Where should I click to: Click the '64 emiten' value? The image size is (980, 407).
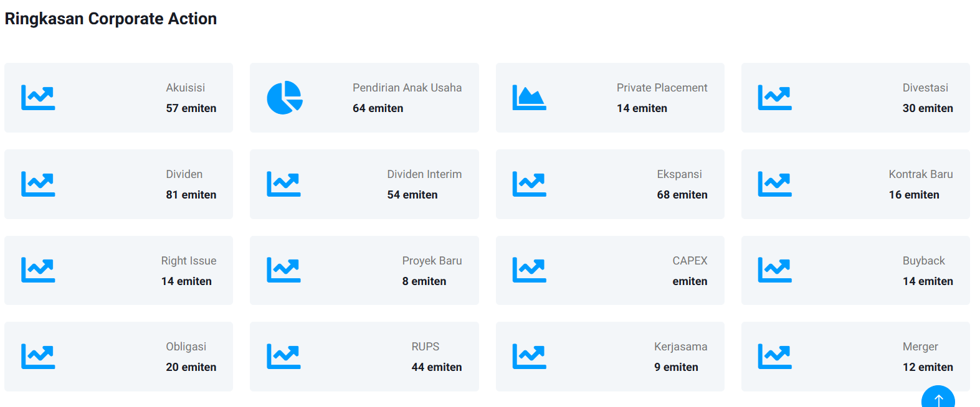(378, 108)
